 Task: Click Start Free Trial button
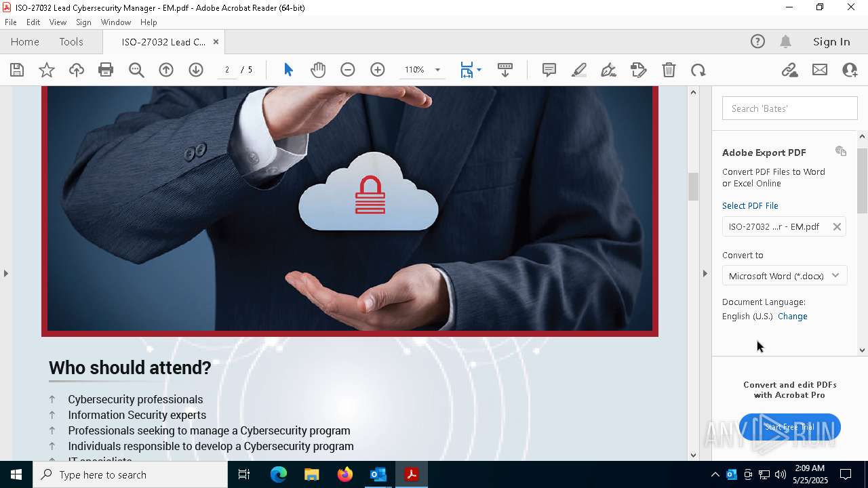click(790, 427)
